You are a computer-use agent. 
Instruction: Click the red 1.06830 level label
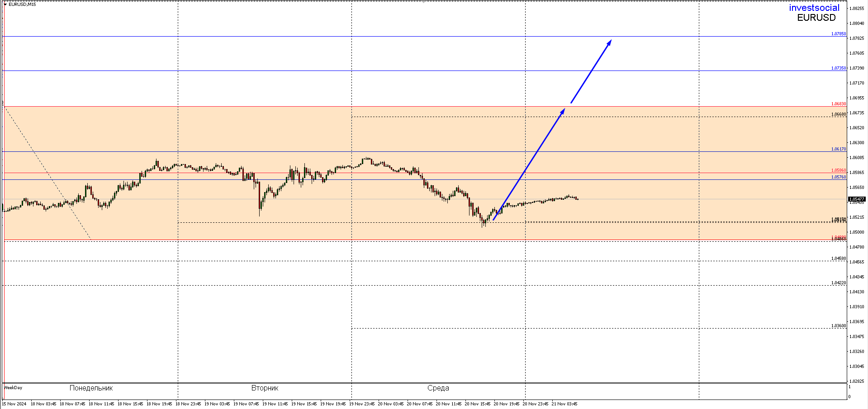[839, 104]
